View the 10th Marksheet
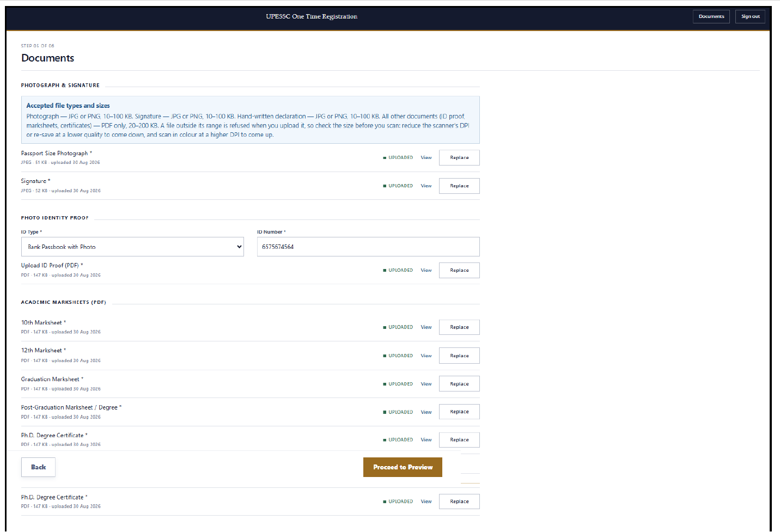 click(x=426, y=327)
